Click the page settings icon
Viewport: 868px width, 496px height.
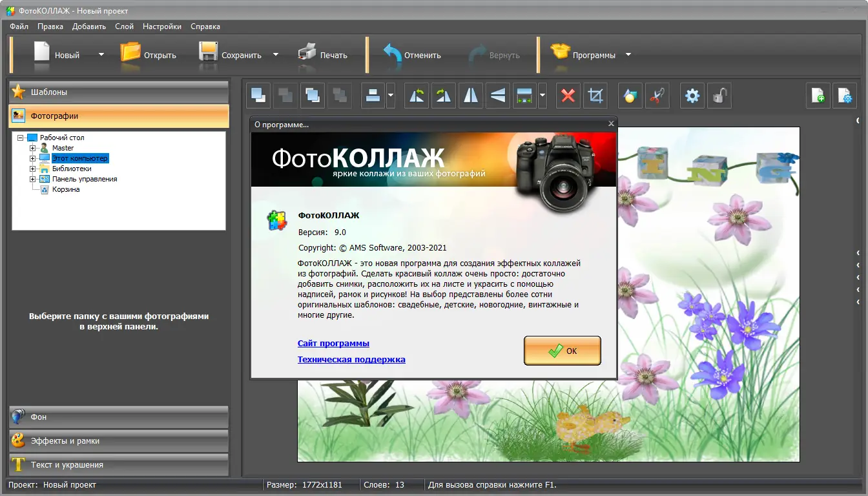pyautogui.click(x=845, y=96)
